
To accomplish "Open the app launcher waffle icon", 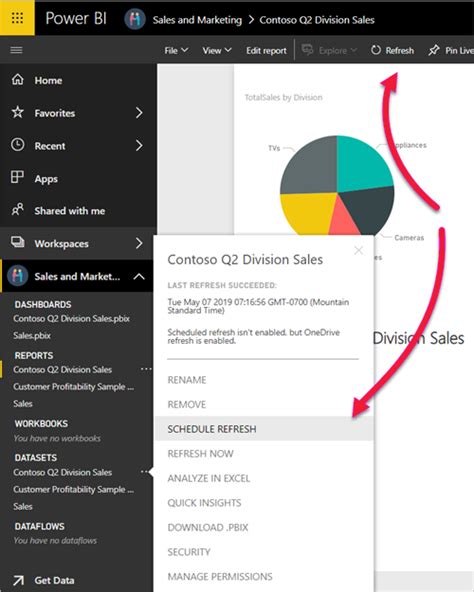I will [x=17, y=18].
